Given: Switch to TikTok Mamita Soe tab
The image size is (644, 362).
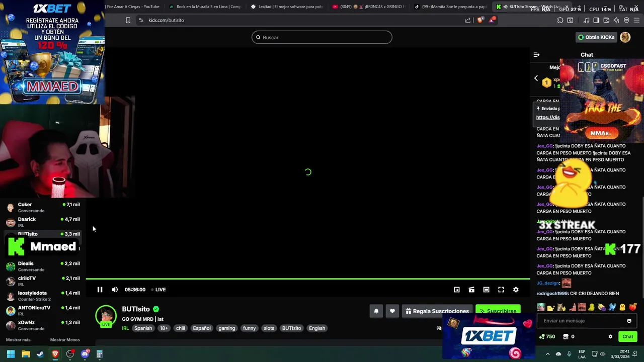Looking at the screenshot, I should click(450, 7).
